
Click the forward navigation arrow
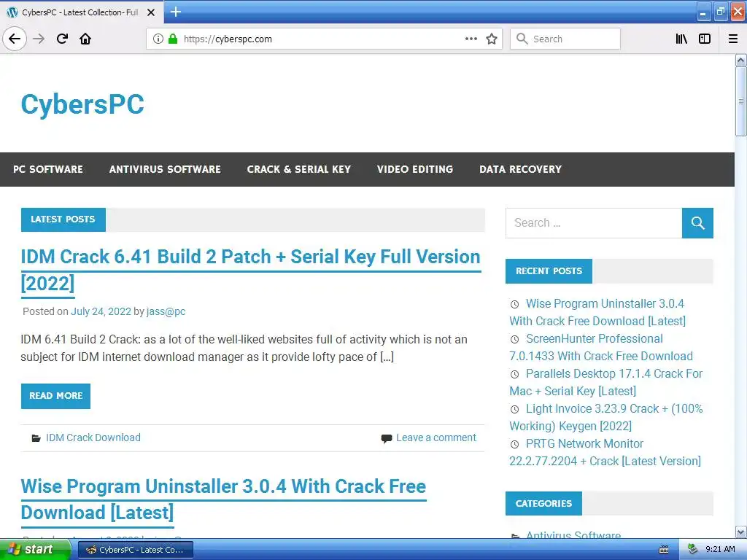coord(39,39)
